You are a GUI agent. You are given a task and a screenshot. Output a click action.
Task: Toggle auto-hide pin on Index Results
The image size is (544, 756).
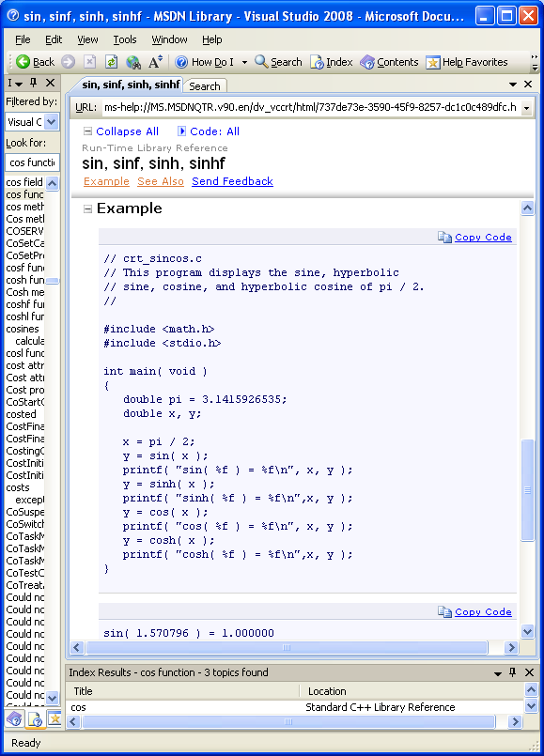[x=513, y=672]
